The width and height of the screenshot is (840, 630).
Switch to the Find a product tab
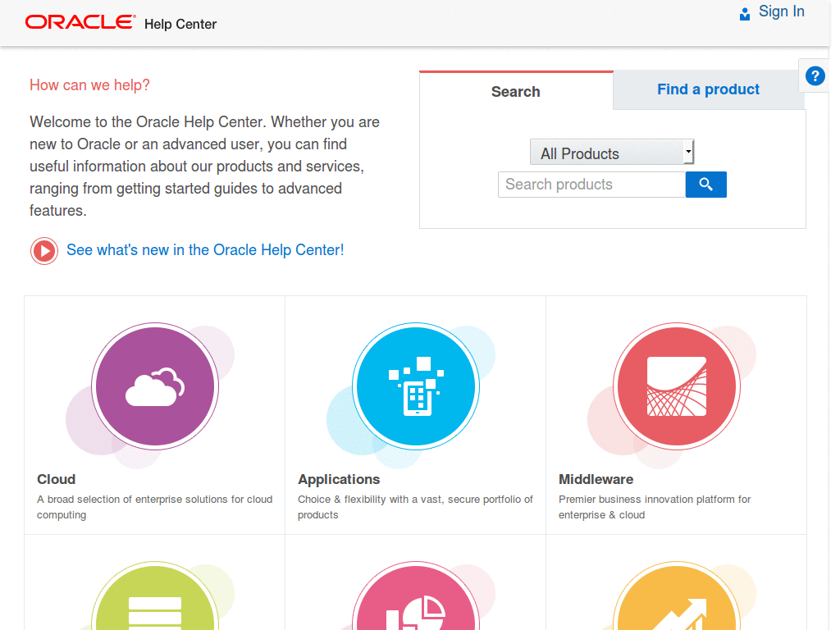(x=708, y=89)
